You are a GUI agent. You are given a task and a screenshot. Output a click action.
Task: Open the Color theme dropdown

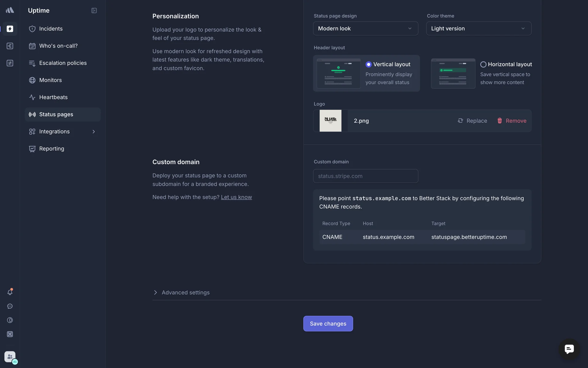click(x=478, y=29)
